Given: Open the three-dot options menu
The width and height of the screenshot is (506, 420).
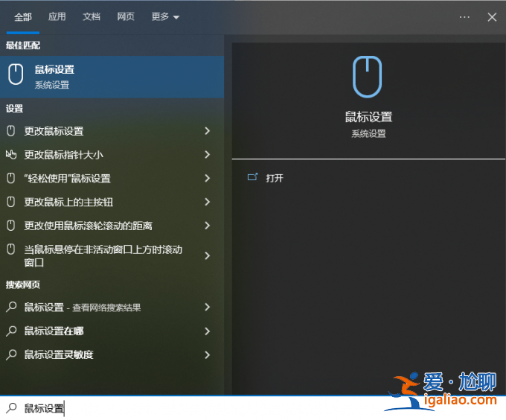Looking at the screenshot, I should (464, 17).
